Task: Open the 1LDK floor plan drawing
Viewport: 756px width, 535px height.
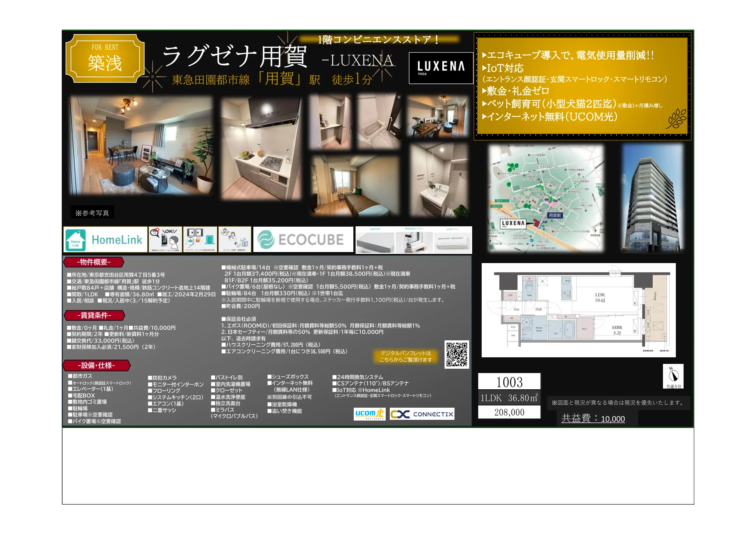Action: (x=578, y=310)
